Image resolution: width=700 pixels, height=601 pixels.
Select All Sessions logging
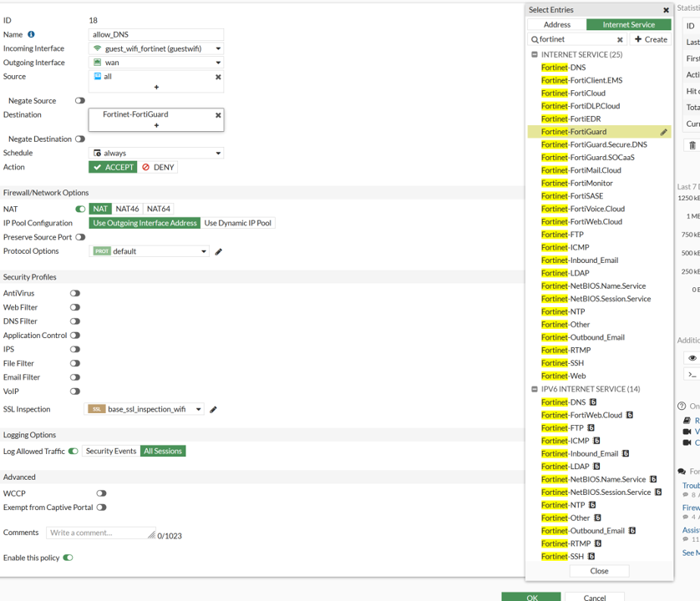(x=163, y=451)
